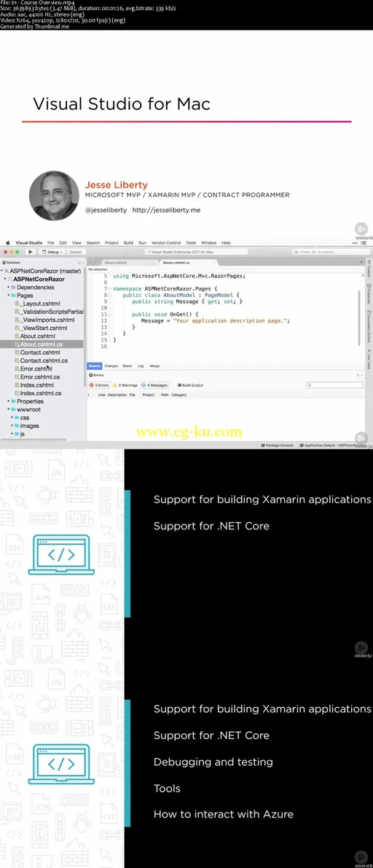The height and width of the screenshot is (868, 373).
Task: Open the Properties side pad
Action: (x=369, y=294)
